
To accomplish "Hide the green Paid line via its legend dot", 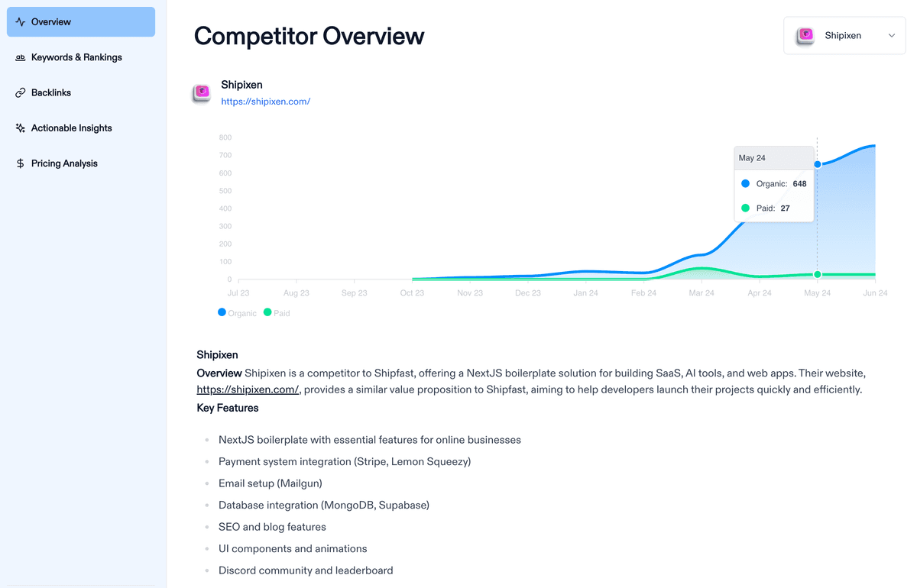I will tap(266, 312).
